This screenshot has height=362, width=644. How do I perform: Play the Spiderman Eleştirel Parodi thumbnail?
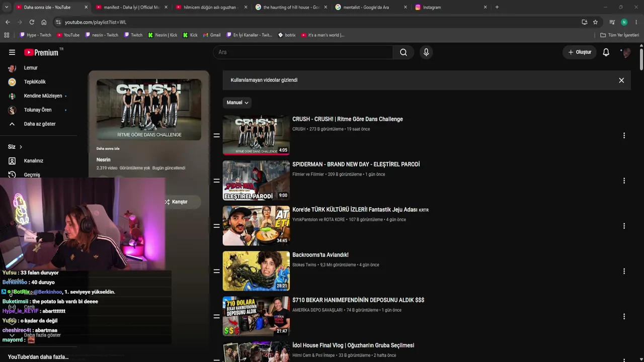point(256,180)
